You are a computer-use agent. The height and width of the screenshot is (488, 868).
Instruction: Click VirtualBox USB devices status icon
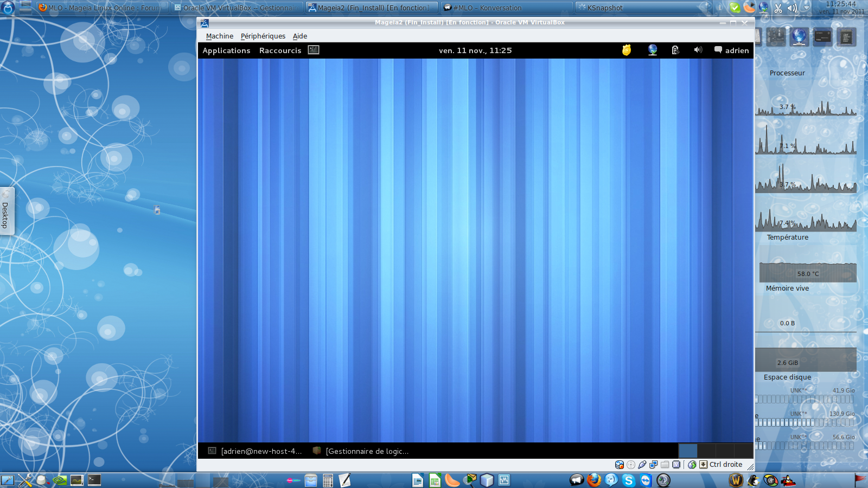click(642, 465)
